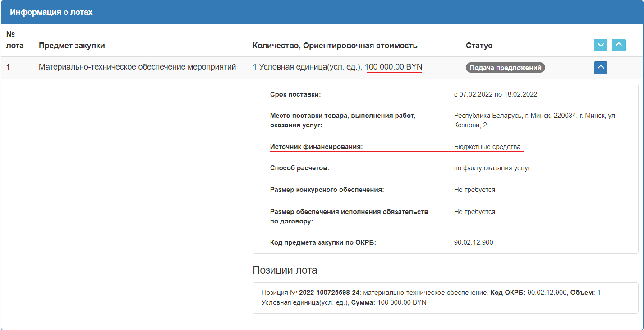Collapse lot 1 details with the dark-blue chevron

click(x=601, y=68)
